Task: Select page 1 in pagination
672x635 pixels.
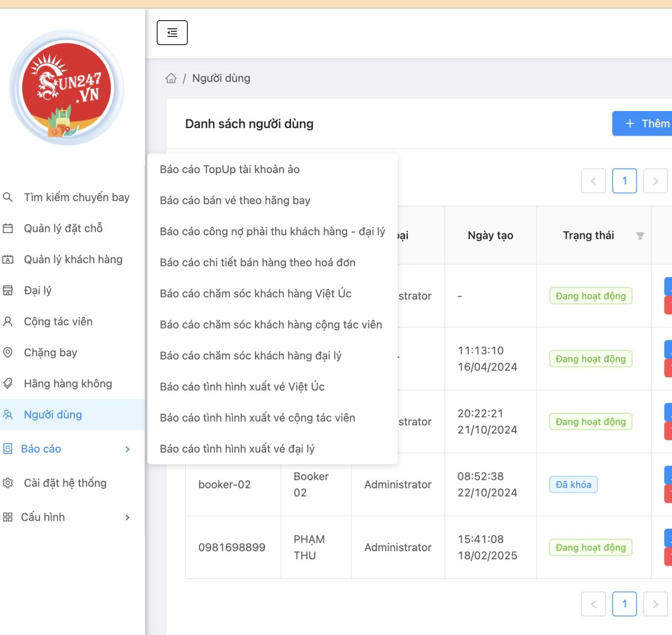Action: coord(624,180)
